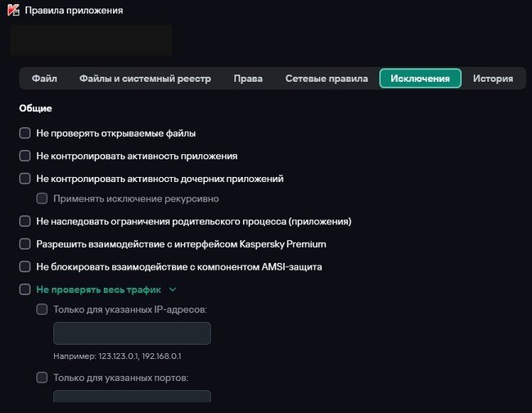The width and height of the screenshot is (532, 413).
Task: Check Разрешить взаимодействие с интерфейсом Kaspersky Premium
Action: [x=25, y=244]
